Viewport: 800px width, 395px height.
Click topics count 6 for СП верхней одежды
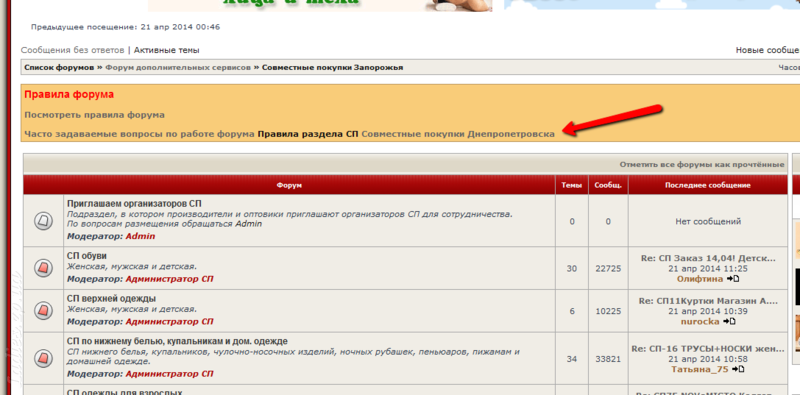coord(571,311)
